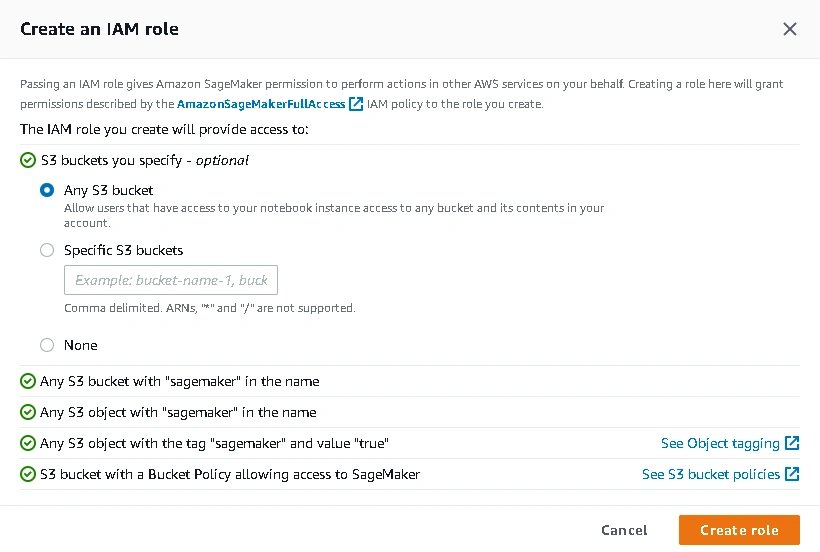Choose the Specific S3 buckets radio option

[x=47, y=250]
